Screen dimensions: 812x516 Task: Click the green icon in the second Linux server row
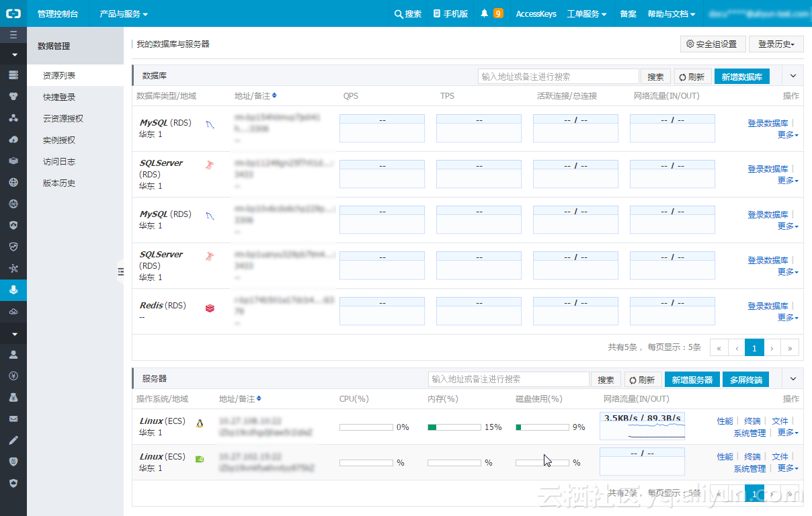(x=200, y=459)
